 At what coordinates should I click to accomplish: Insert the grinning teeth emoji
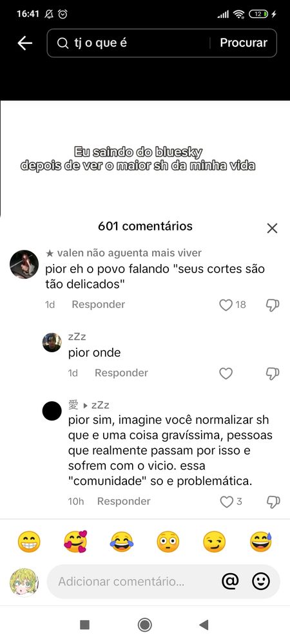coord(29,542)
